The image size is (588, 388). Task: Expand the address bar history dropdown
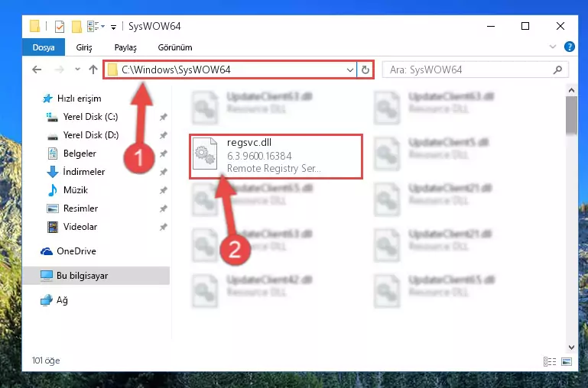point(350,70)
